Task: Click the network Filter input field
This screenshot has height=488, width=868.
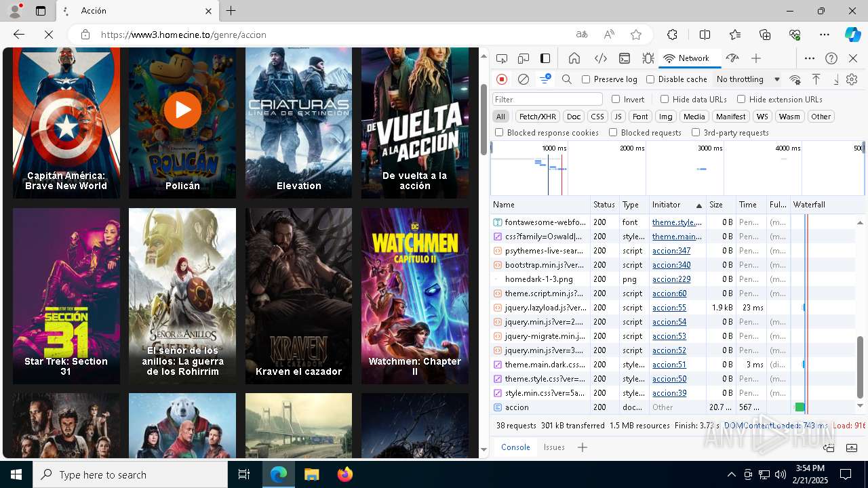Action: (x=547, y=100)
